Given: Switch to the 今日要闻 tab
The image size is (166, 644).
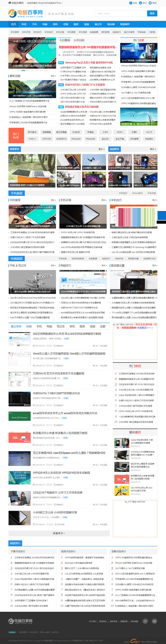Looking at the screenshot, I should coord(64,40).
